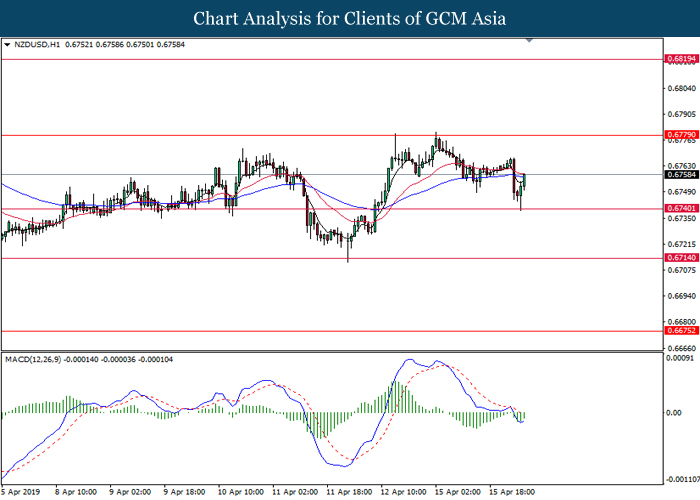Select the NZDUSD,H1 symbol label
Image resolution: width=700 pixels, height=500 pixels.
tap(37, 44)
